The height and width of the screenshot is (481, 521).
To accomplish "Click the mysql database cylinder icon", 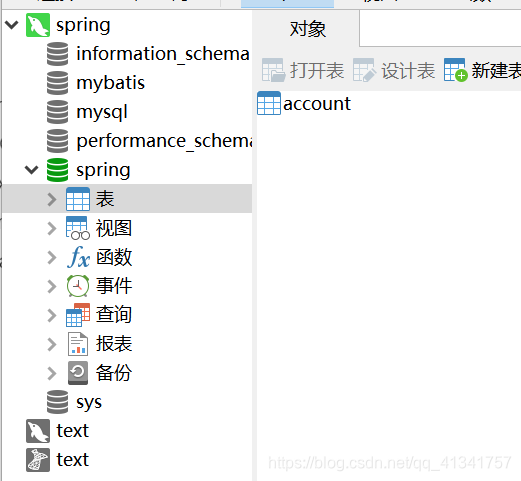I will click(x=58, y=112).
